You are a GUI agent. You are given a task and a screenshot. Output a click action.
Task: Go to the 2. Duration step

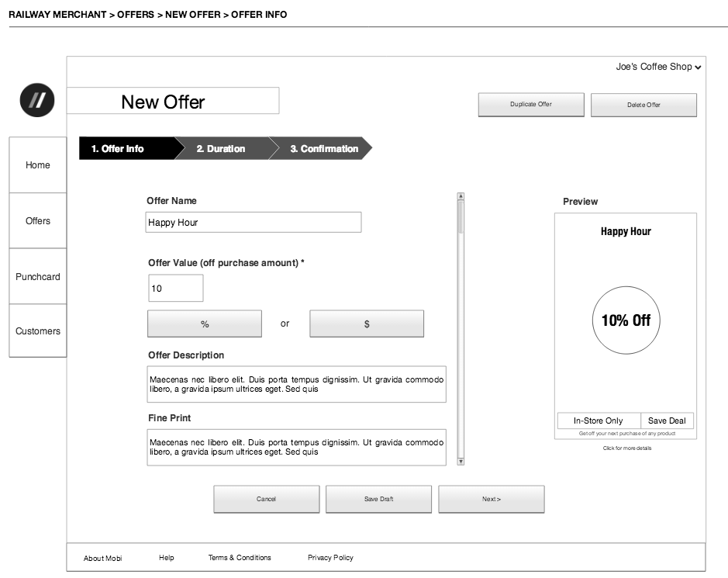coord(221,148)
